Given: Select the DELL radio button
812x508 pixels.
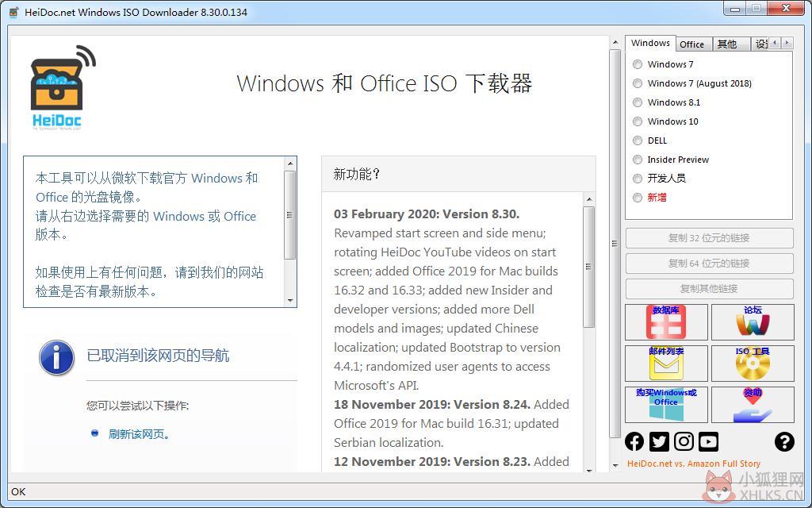Looking at the screenshot, I should coord(638,140).
